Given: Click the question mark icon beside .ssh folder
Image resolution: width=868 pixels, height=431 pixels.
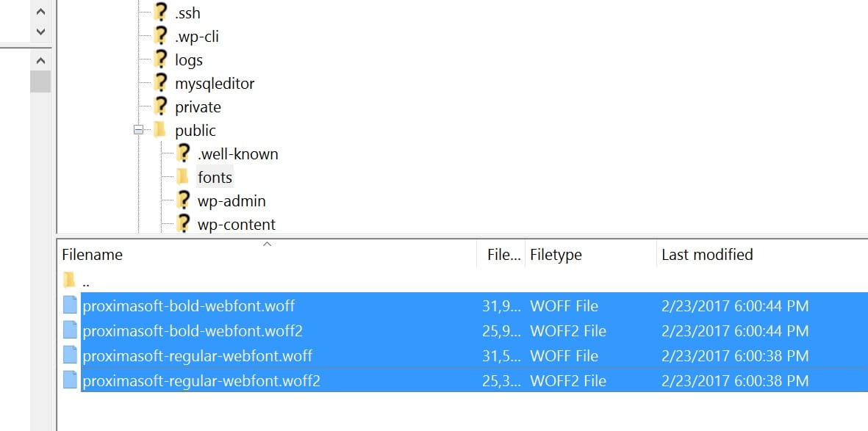Looking at the screenshot, I should [x=161, y=12].
